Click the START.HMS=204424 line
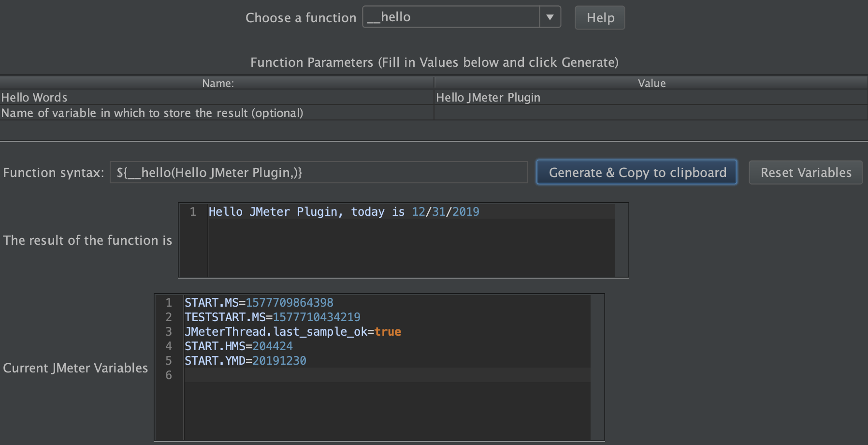Screen dimensions: 868x445 point(239,346)
